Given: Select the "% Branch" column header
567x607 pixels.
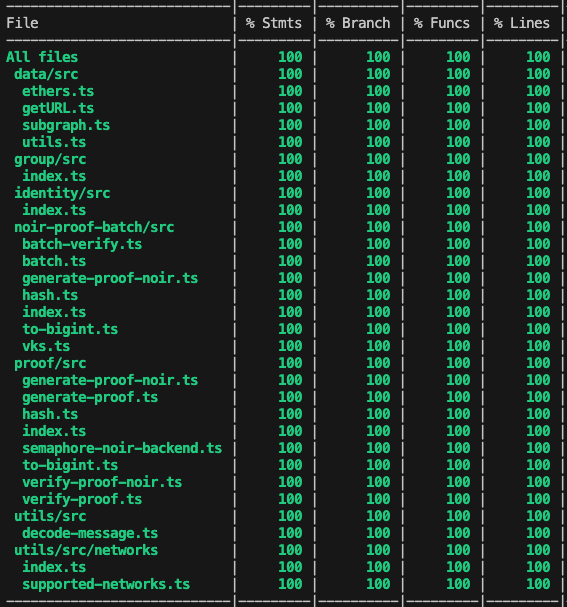Looking at the screenshot, I should coord(358,23).
